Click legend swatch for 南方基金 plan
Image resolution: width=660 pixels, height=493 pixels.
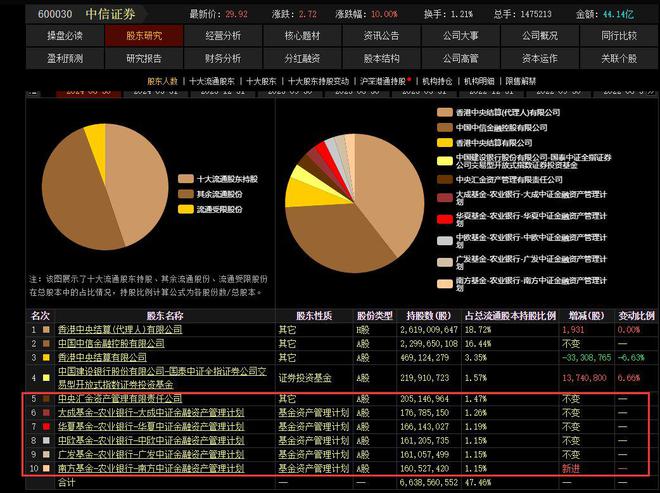[444, 284]
